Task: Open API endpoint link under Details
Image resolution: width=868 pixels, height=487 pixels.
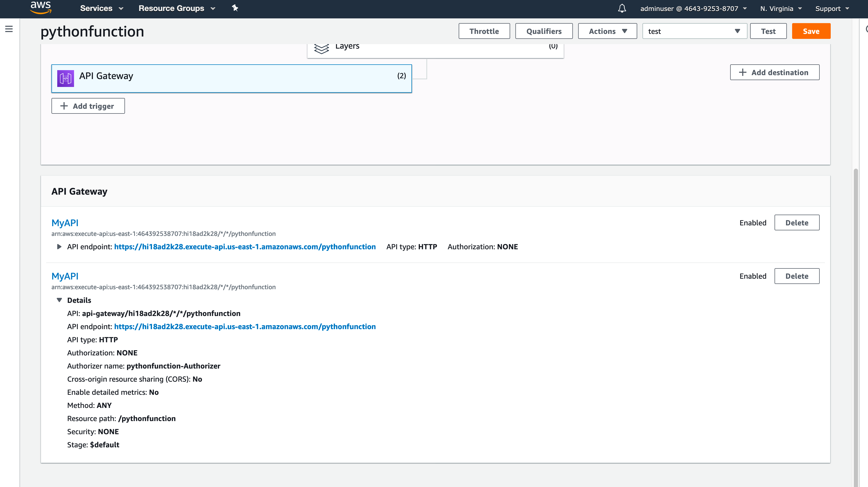Action: click(245, 326)
